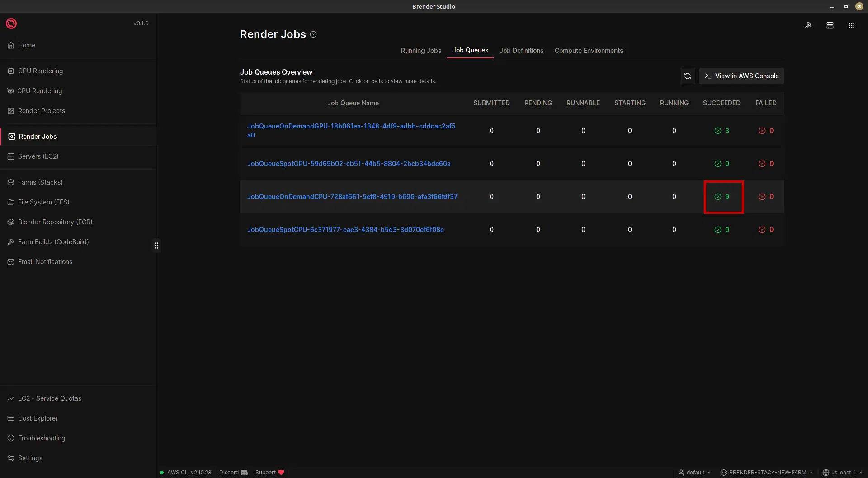Click the Brender Studio logo icon
This screenshot has height=478, width=868.
click(11, 24)
